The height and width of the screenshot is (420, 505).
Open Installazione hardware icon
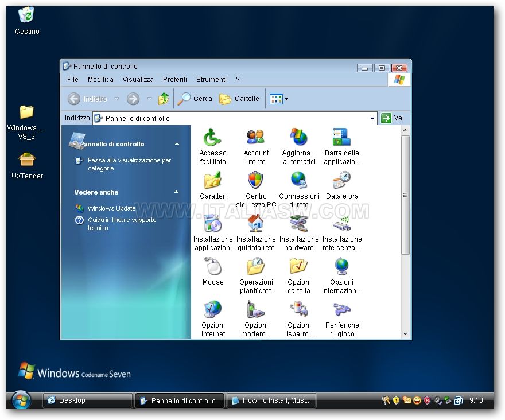(x=299, y=224)
